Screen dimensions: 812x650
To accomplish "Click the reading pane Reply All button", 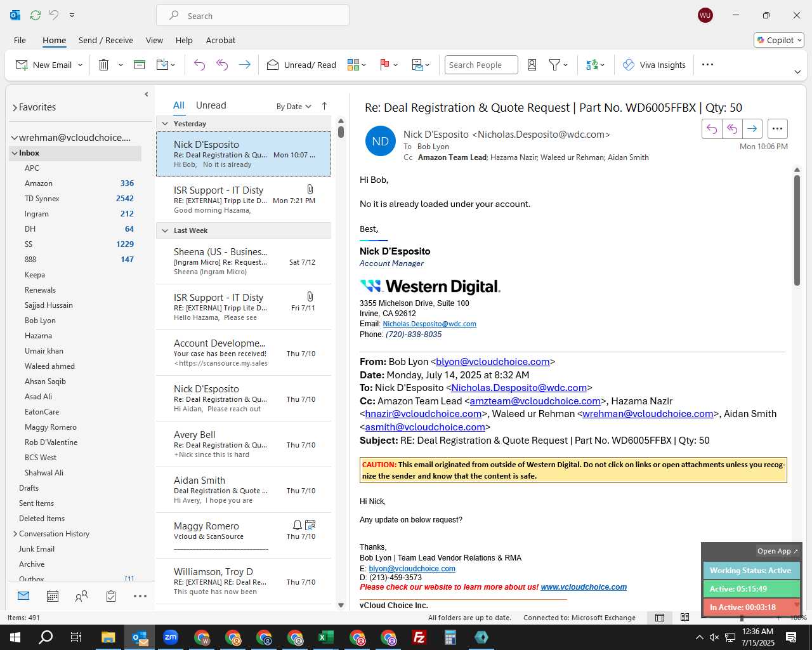I will [732, 129].
